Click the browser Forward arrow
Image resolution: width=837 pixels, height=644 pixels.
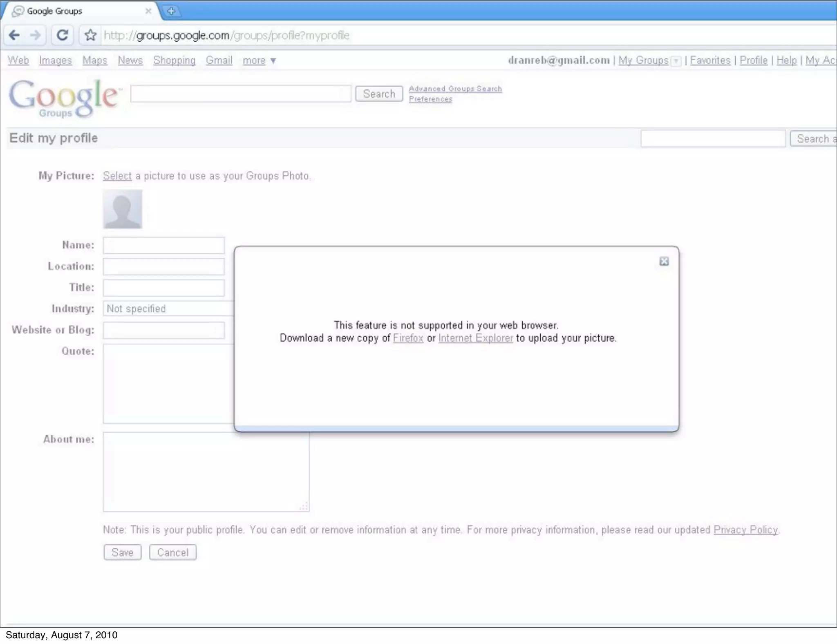tap(36, 35)
